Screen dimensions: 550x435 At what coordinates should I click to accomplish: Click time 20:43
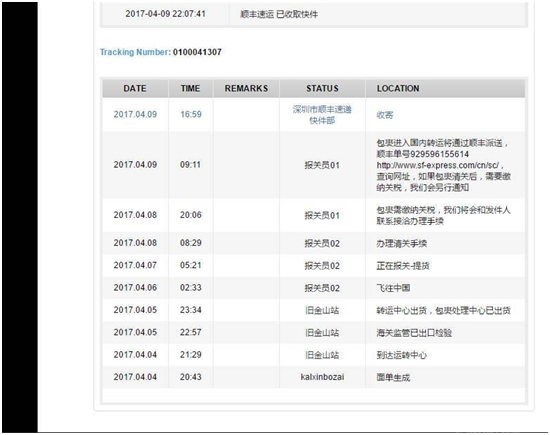191,377
